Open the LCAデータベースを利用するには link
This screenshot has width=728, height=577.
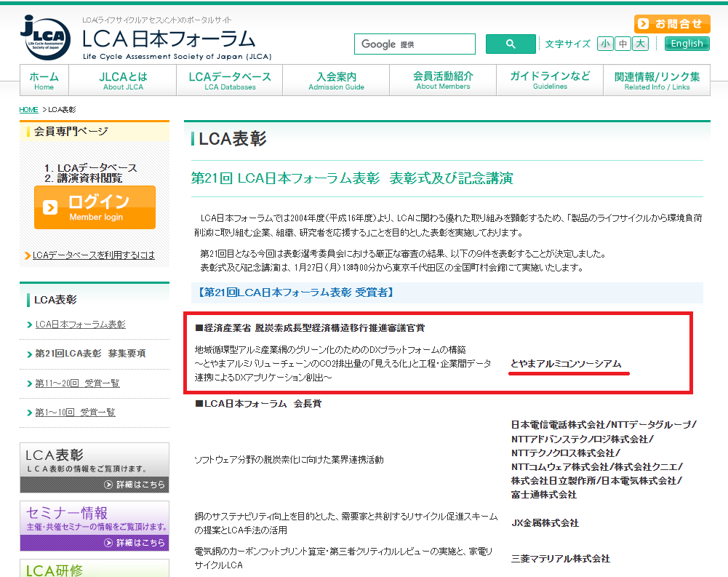point(93,255)
